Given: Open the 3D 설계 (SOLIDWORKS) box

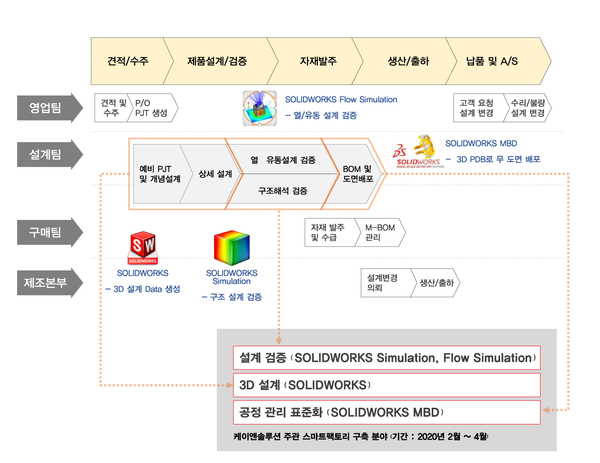Looking at the screenshot, I should click(x=388, y=385).
